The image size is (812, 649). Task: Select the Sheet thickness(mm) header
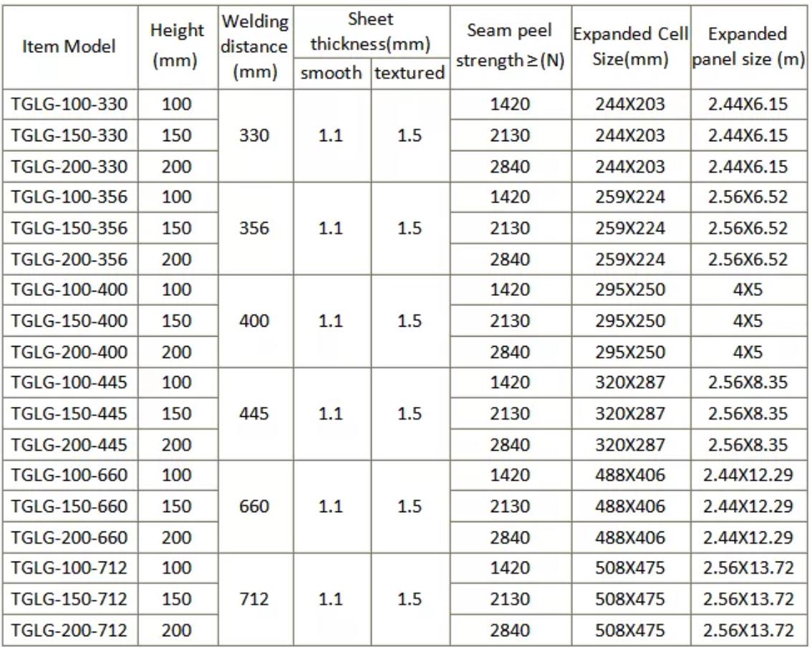click(372, 32)
